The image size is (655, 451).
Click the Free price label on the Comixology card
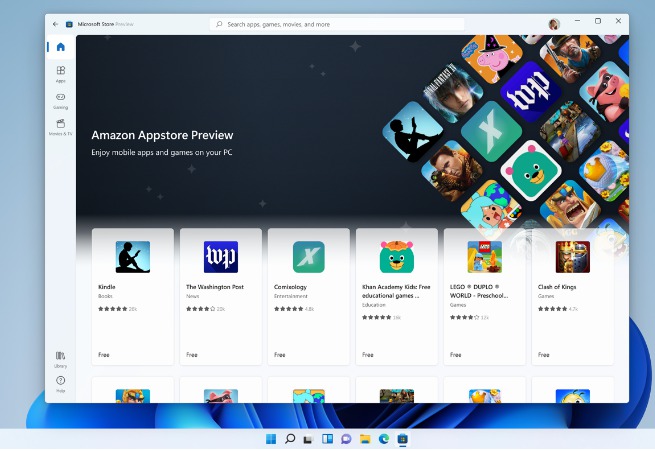click(x=279, y=355)
